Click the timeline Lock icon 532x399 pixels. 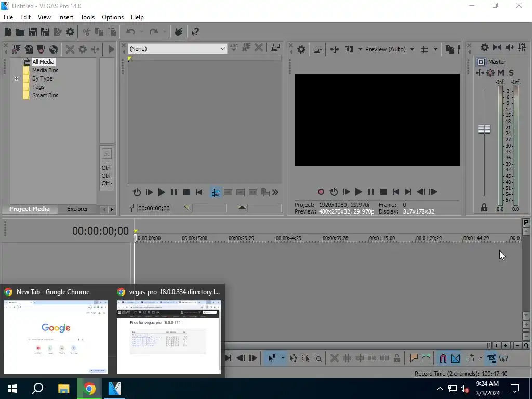click(396, 358)
